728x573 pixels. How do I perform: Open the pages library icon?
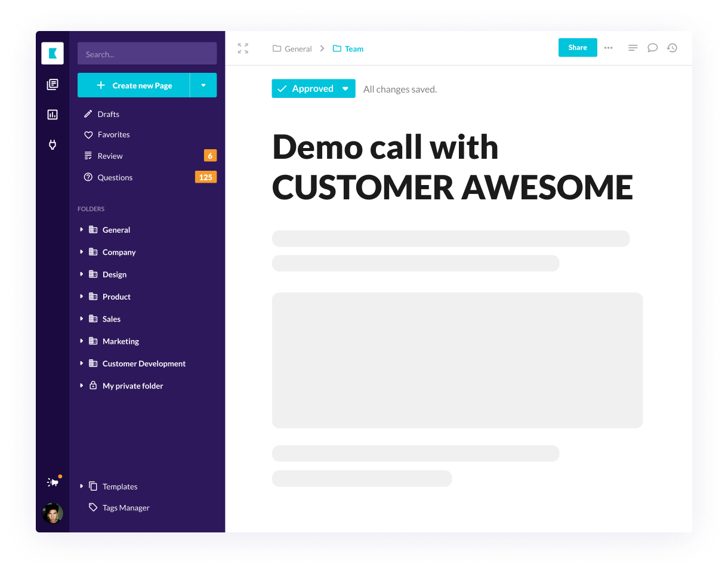(53, 85)
